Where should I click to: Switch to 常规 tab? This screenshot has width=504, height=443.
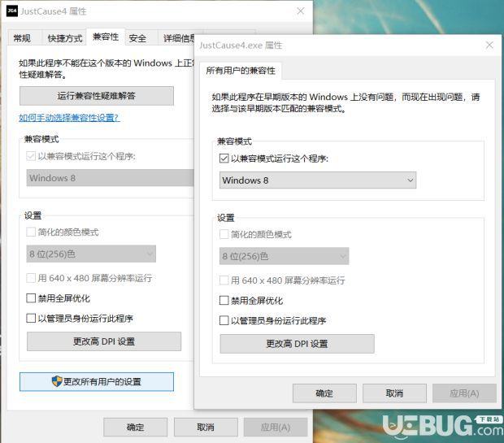point(22,38)
